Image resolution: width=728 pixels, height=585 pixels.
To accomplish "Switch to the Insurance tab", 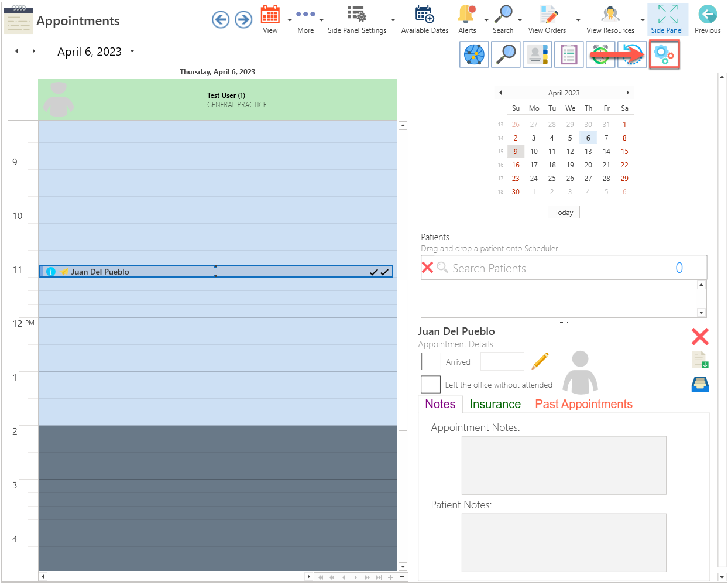I will (x=495, y=404).
